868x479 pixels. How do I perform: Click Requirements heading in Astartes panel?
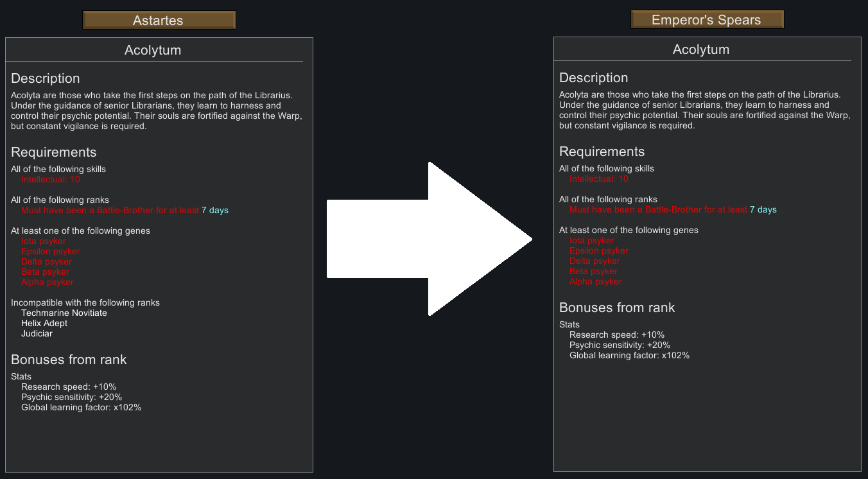[54, 152]
